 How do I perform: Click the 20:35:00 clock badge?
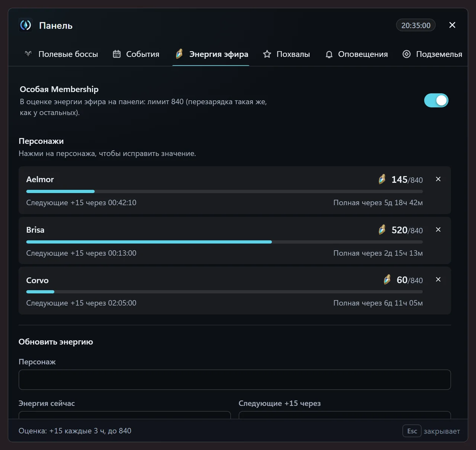(x=416, y=25)
